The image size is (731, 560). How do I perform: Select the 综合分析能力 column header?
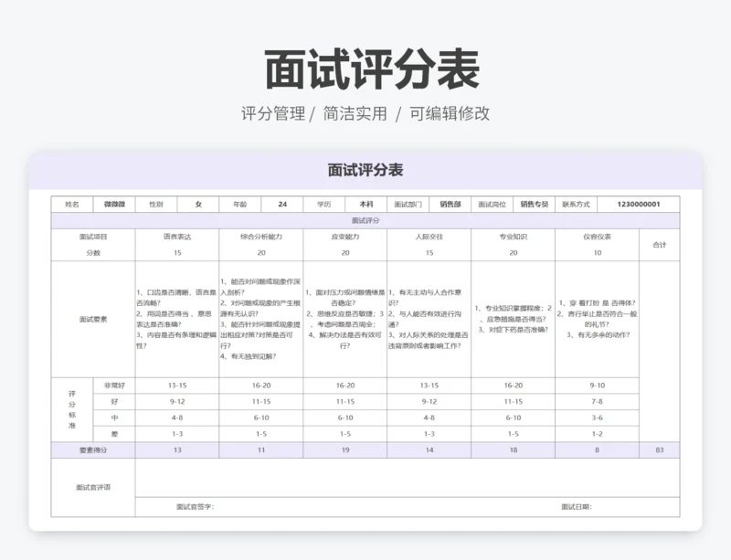261,237
